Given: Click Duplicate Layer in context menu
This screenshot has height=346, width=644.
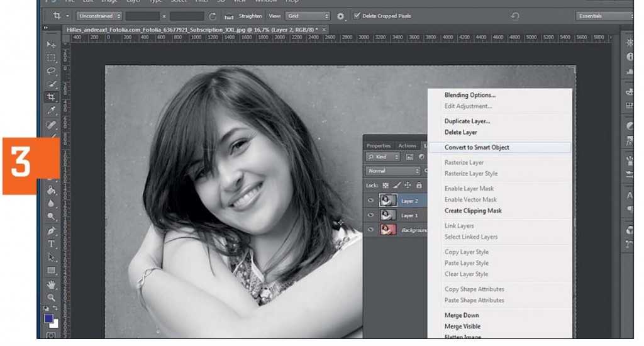Looking at the screenshot, I should pyautogui.click(x=467, y=121).
